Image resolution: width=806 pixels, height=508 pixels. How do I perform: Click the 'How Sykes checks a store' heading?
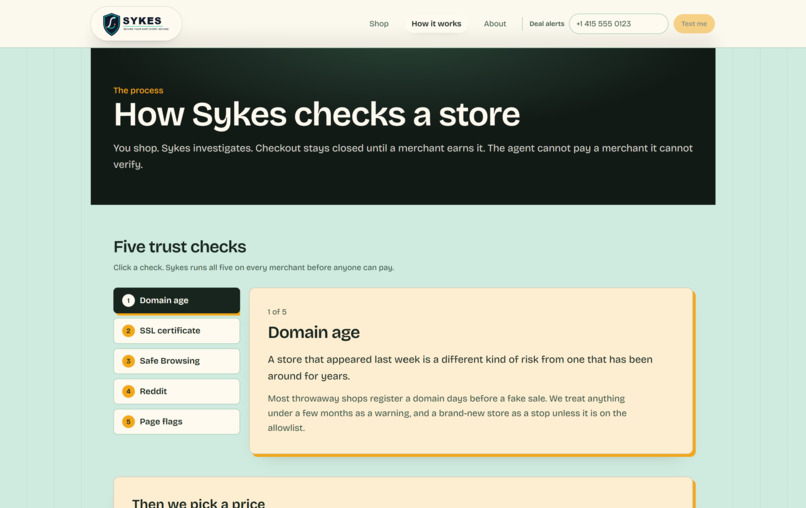[x=317, y=114]
